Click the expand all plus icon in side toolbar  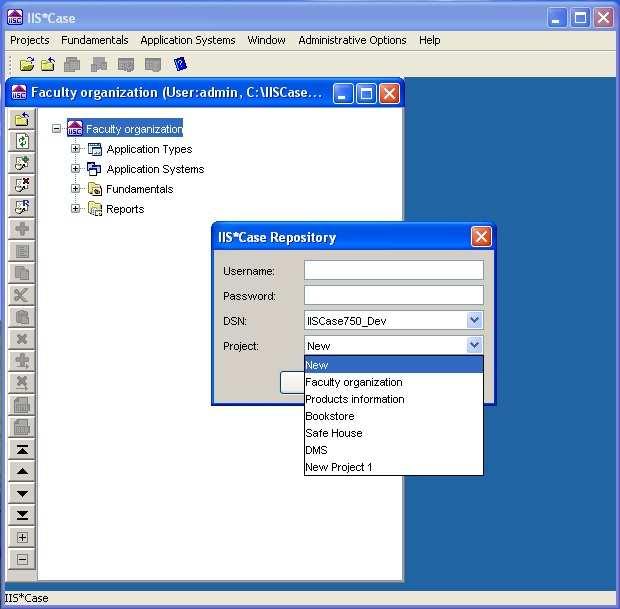[22, 537]
